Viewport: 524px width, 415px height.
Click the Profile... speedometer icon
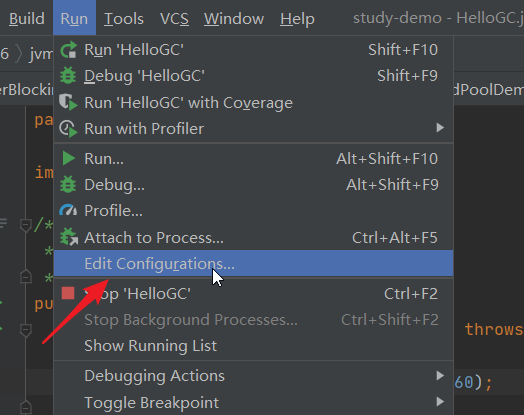point(68,211)
